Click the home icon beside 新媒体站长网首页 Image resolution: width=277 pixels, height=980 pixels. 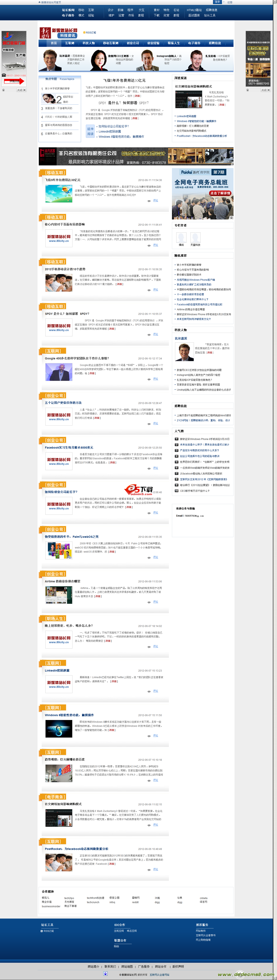click(x=40, y=2)
